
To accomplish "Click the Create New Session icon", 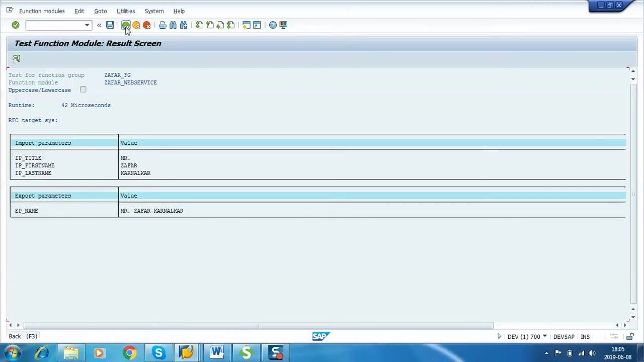I will [247, 25].
